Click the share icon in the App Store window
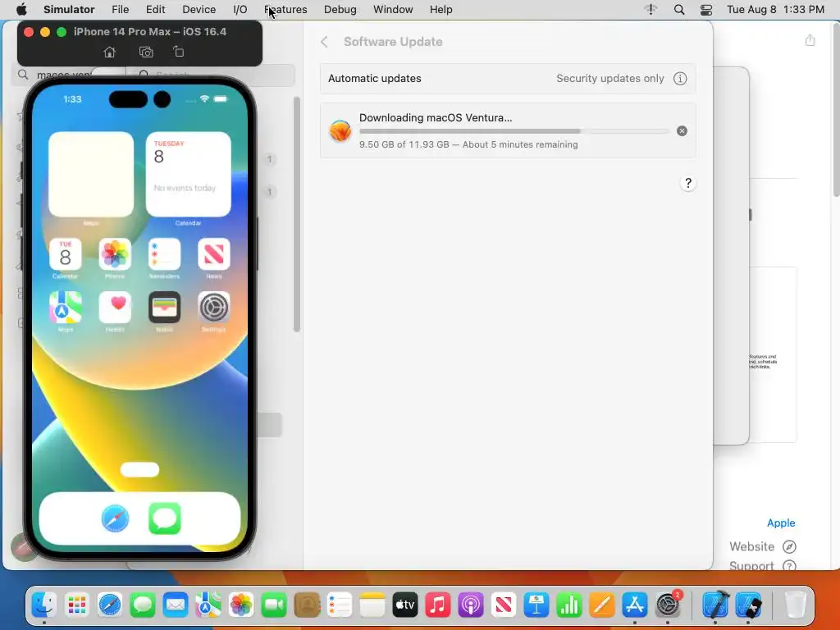Viewport: 840px width, 630px height. point(810,40)
